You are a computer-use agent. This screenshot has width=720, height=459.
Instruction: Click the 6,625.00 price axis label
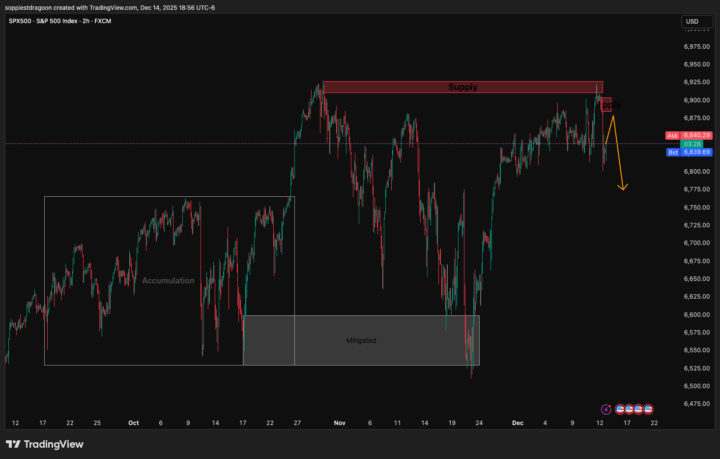[697, 297]
